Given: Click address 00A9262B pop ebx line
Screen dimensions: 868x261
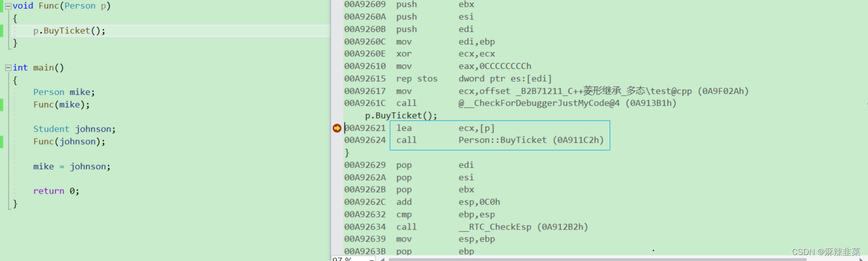Looking at the screenshot, I should tap(409, 189).
